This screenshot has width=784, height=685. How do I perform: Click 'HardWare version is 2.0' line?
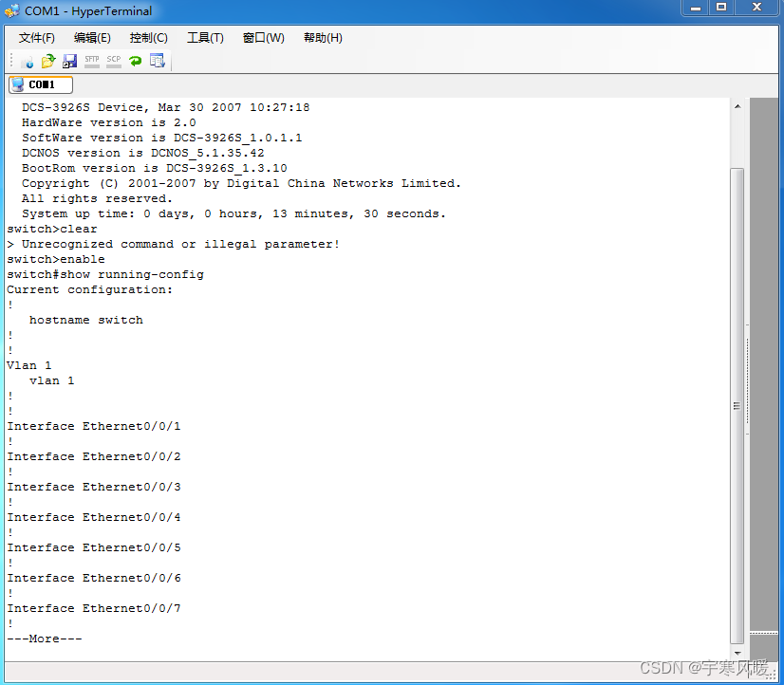(x=108, y=123)
